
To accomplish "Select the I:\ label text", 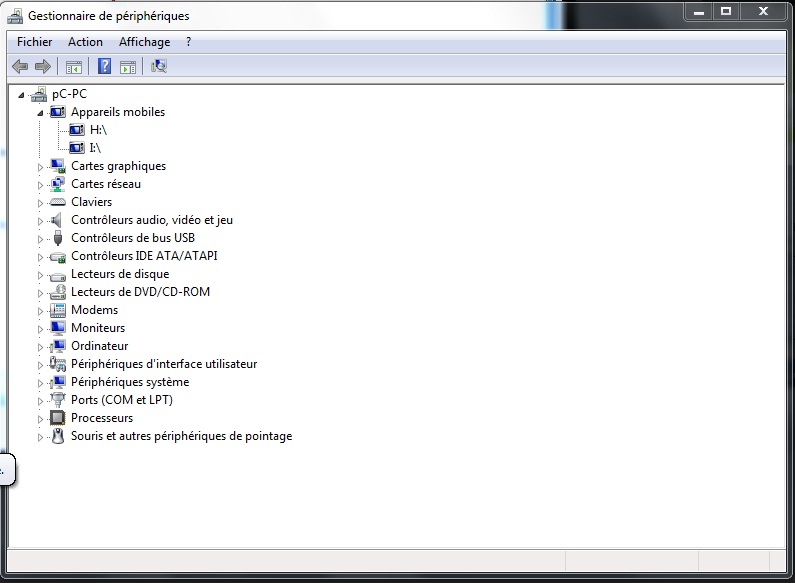I will pyautogui.click(x=95, y=148).
